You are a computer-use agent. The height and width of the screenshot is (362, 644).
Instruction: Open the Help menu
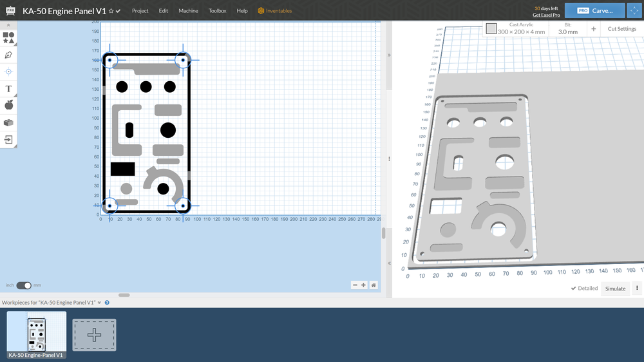[242, 11]
